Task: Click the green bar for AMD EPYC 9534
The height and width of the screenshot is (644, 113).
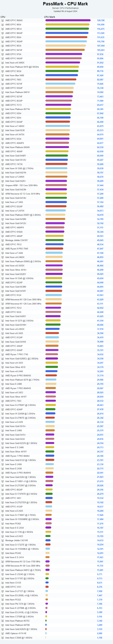Action: 62,71
